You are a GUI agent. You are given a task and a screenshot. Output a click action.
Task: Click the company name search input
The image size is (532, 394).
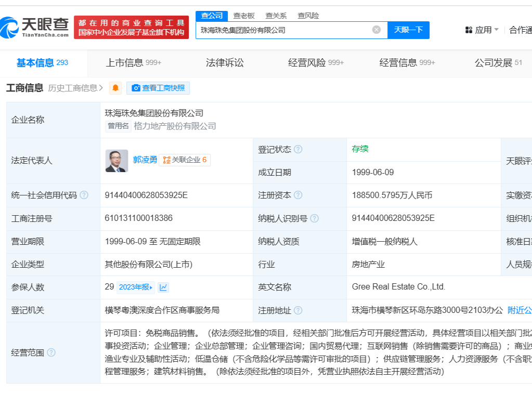point(283,30)
